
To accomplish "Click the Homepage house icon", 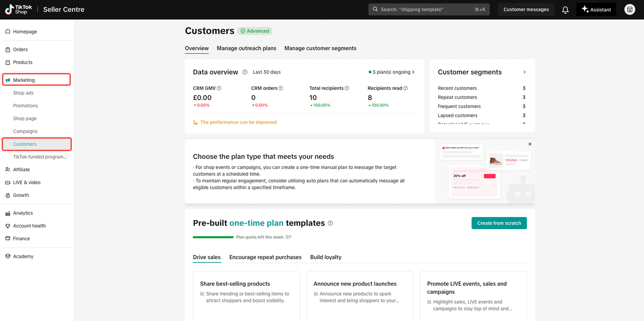I will [x=8, y=32].
